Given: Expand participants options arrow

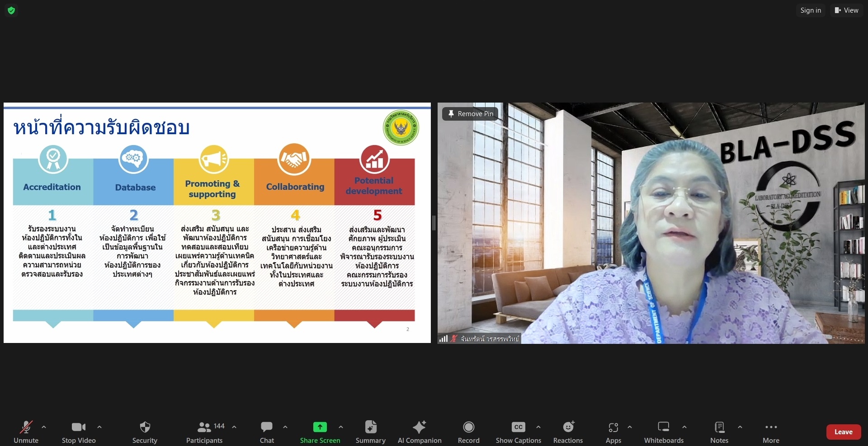Looking at the screenshot, I should tap(234, 427).
